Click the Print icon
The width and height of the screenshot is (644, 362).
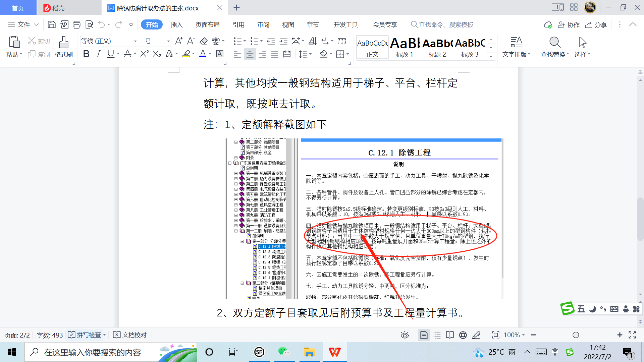click(x=76, y=24)
